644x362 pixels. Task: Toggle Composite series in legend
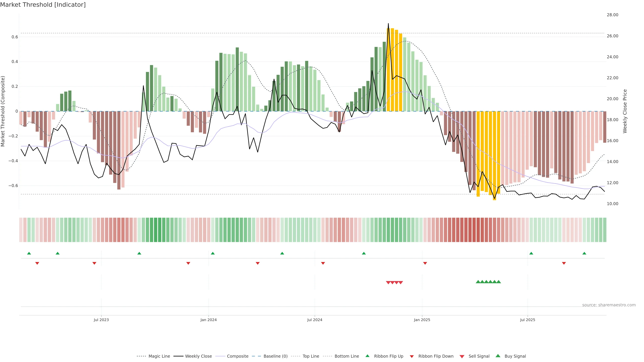[x=237, y=356]
